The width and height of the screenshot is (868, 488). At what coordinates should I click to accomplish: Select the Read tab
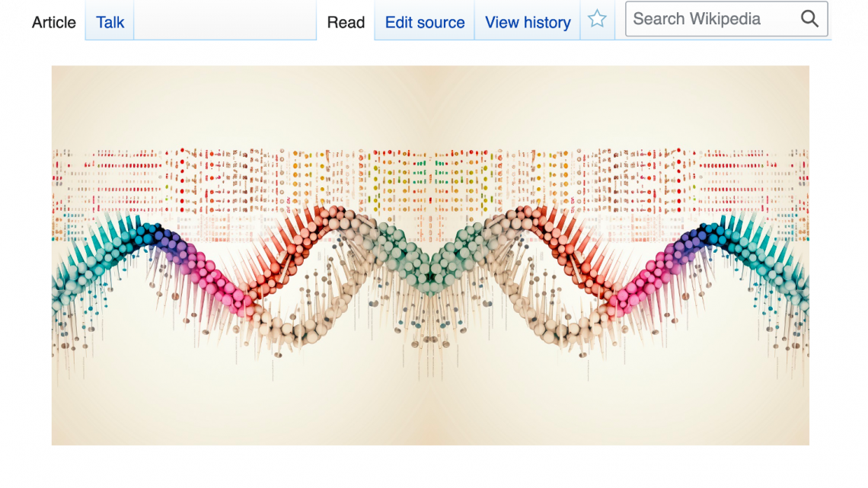(346, 22)
